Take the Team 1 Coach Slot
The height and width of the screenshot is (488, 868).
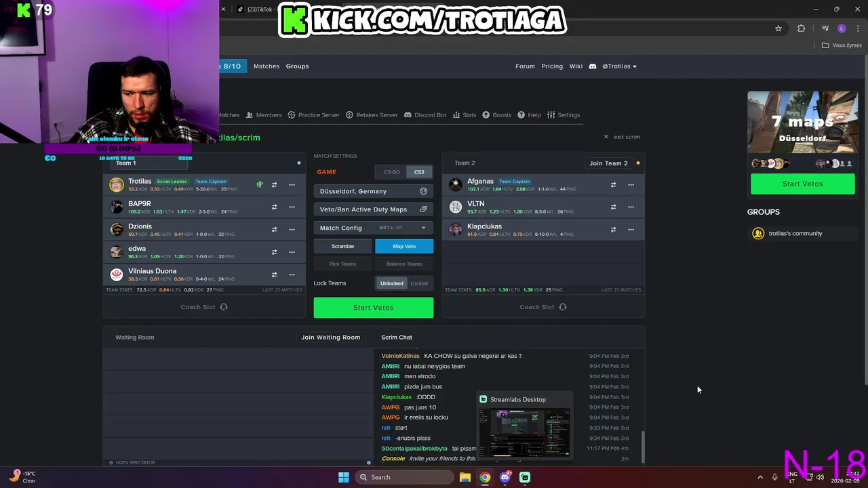203,307
